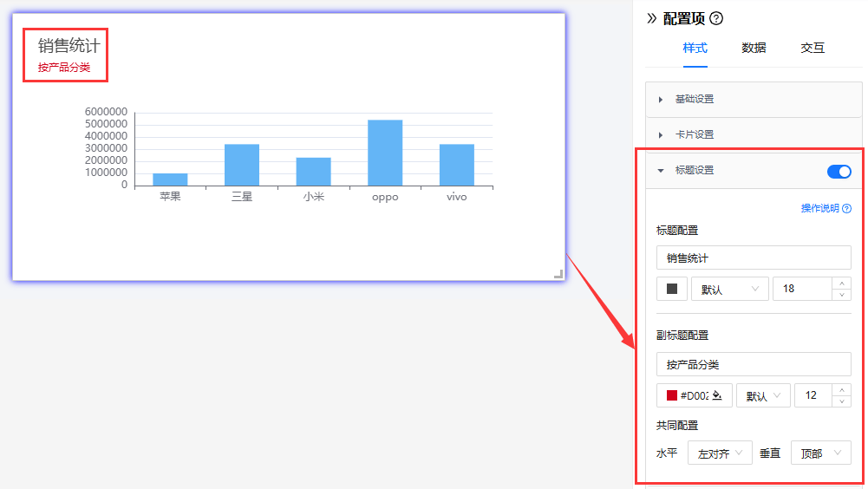Open the title font weight 默认 dropdown

click(729, 290)
